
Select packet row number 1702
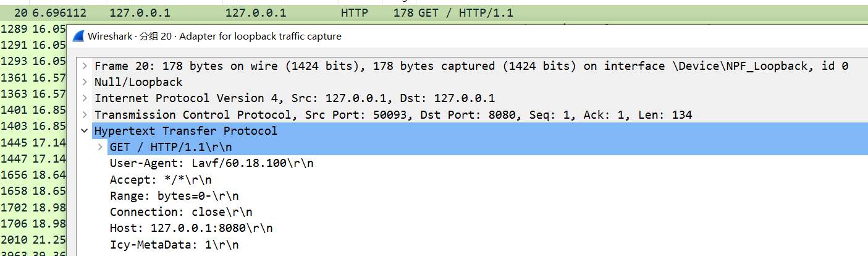pos(33,207)
